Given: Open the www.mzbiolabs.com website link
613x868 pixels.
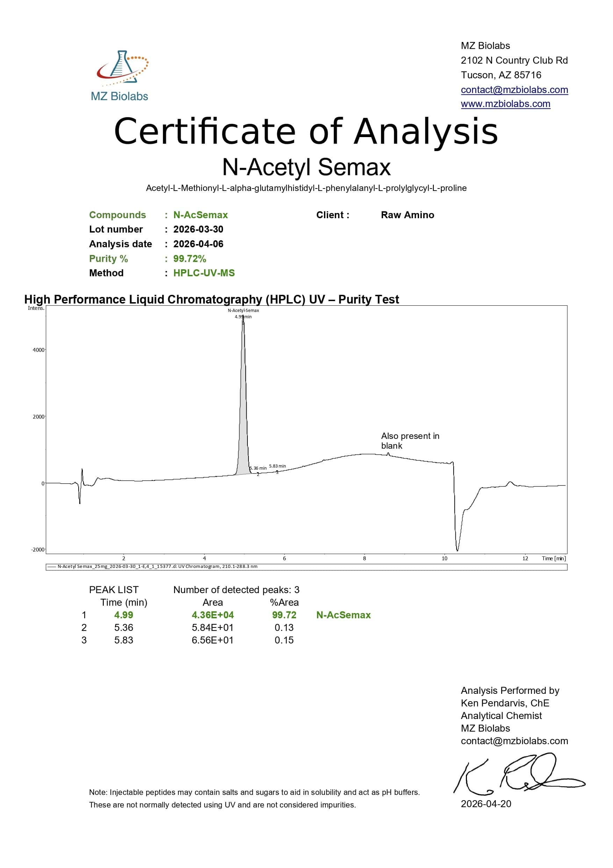Looking at the screenshot, I should point(505,104).
